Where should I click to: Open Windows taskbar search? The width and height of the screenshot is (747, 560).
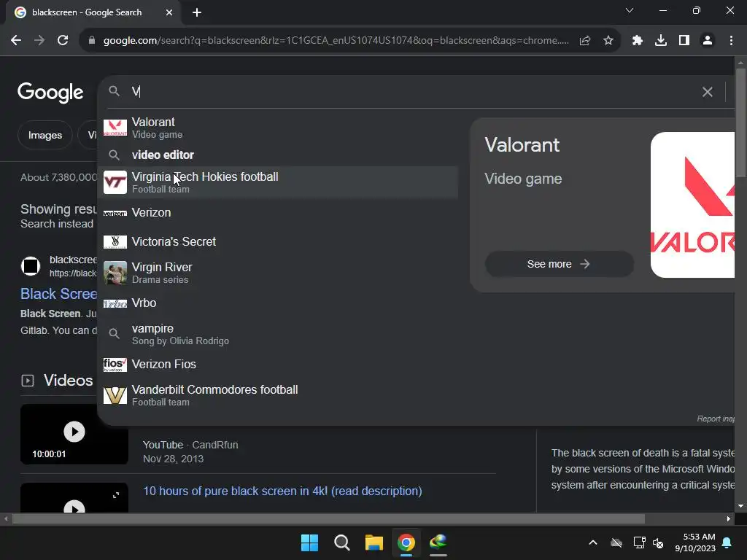click(x=342, y=542)
